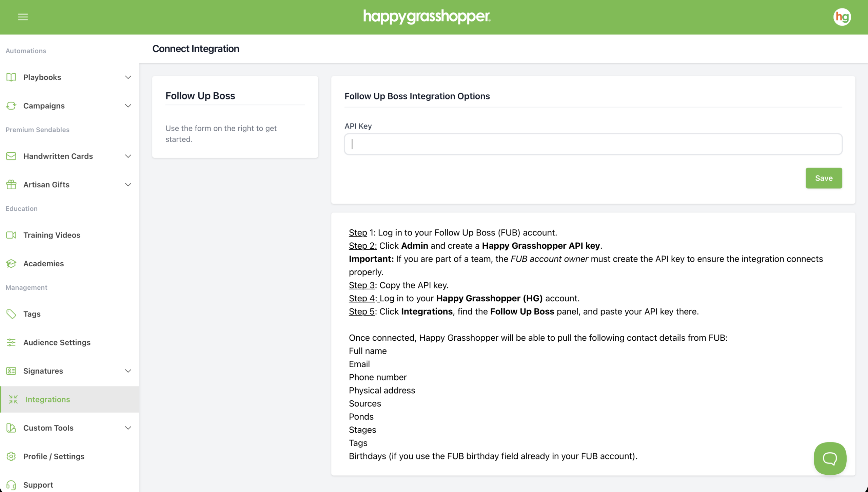Screen dimensions: 868x492
Task: Click the Tags label icon
Action: [11, 314]
